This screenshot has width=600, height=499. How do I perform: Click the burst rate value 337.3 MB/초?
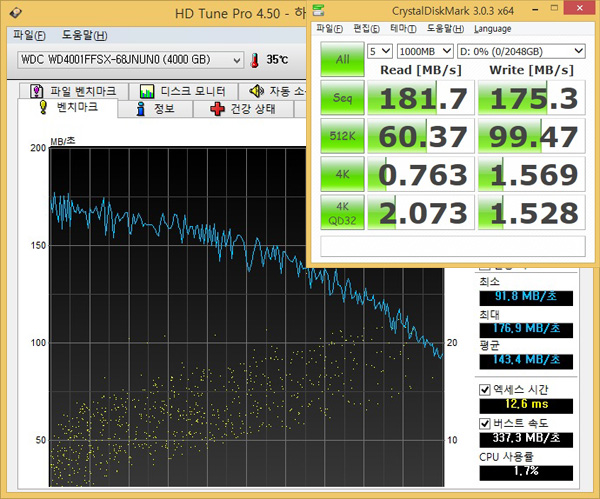tap(526, 439)
